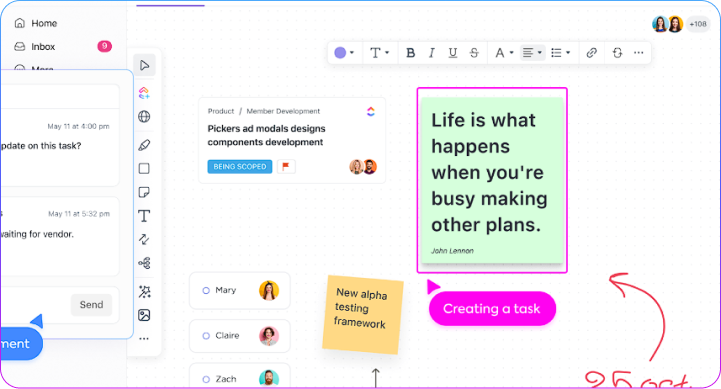Screen dimensions: 721x389
Task: Open the text alignment dropdown
Action: 532,53
